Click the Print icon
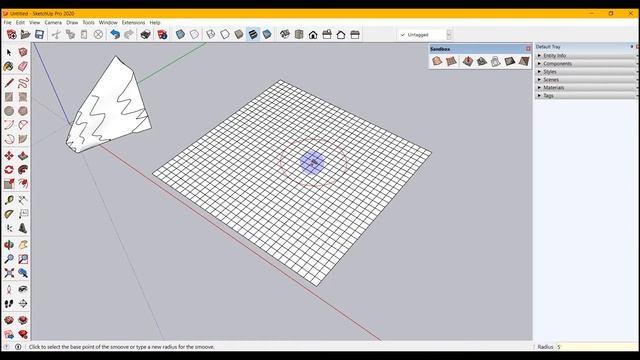Image resolution: width=640 pixels, height=360 pixels. click(x=145, y=35)
